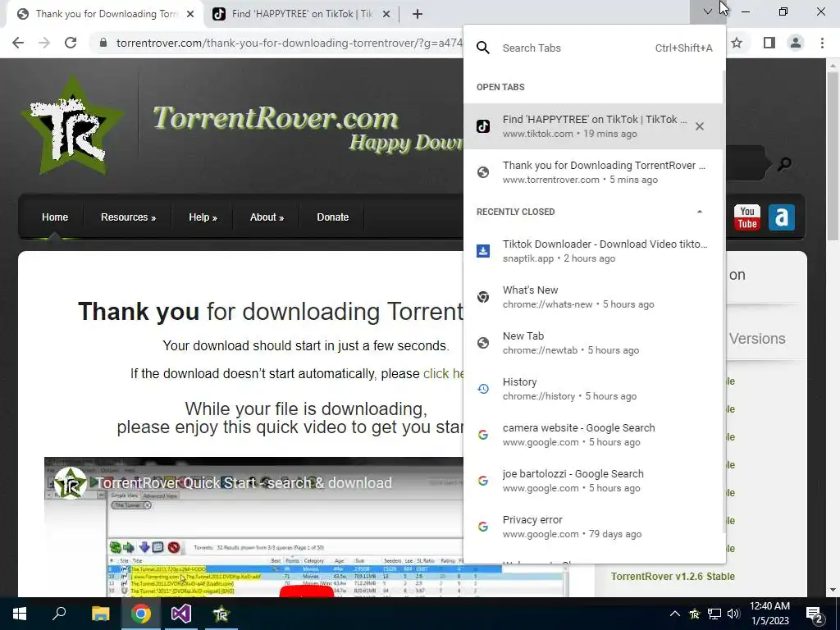Click the 'click here' download link
The height and width of the screenshot is (630, 840).
pyautogui.click(x=443, y=373)
